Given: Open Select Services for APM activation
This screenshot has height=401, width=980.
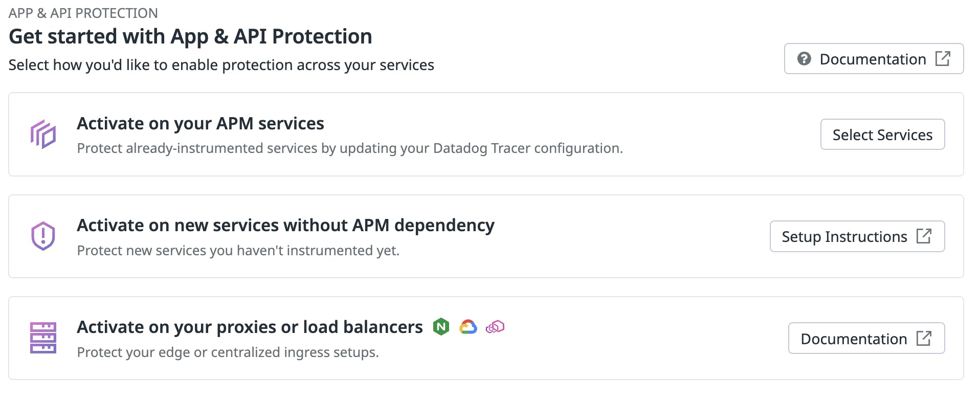Looking at the screenshot, I should click(x=882, y=135).
